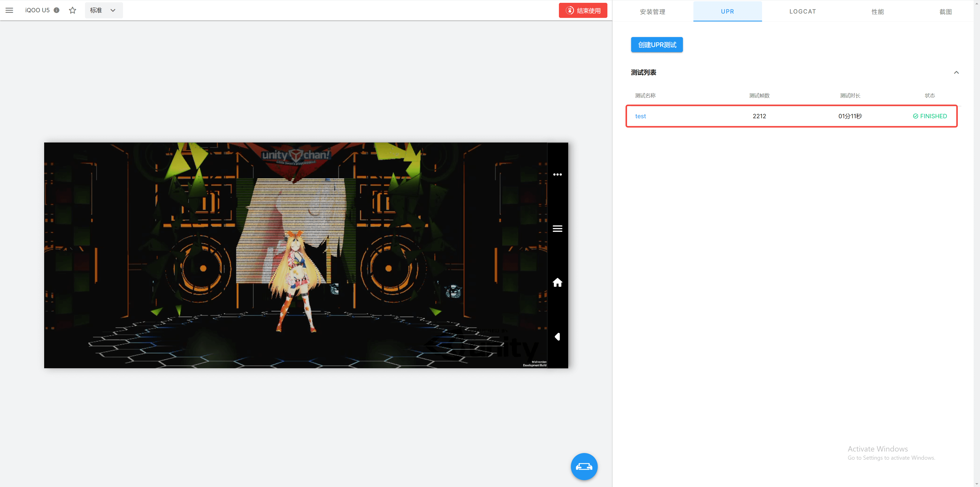
Task: Switch to the 安装管理 tab
Action: point(653,11)
